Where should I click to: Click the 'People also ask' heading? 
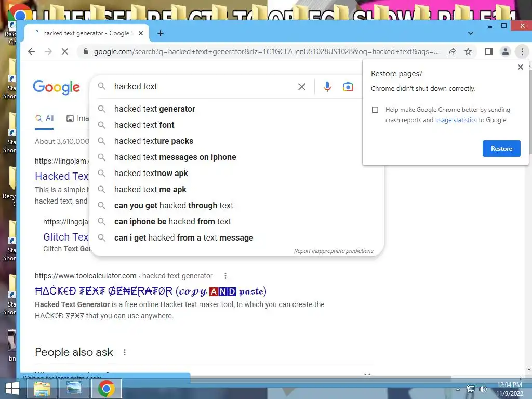(74, 352)
